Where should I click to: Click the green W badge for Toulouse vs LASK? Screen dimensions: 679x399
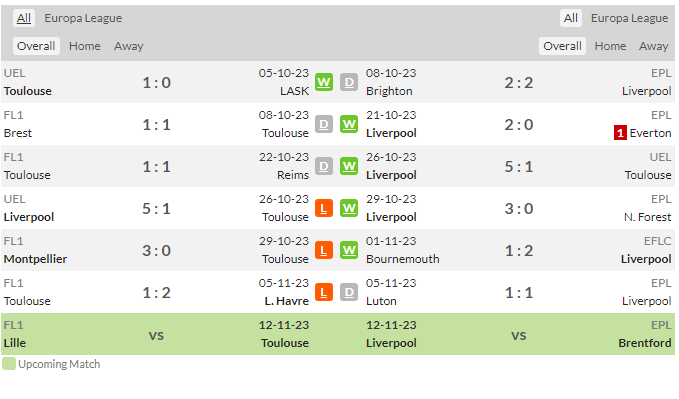(323, 82)
